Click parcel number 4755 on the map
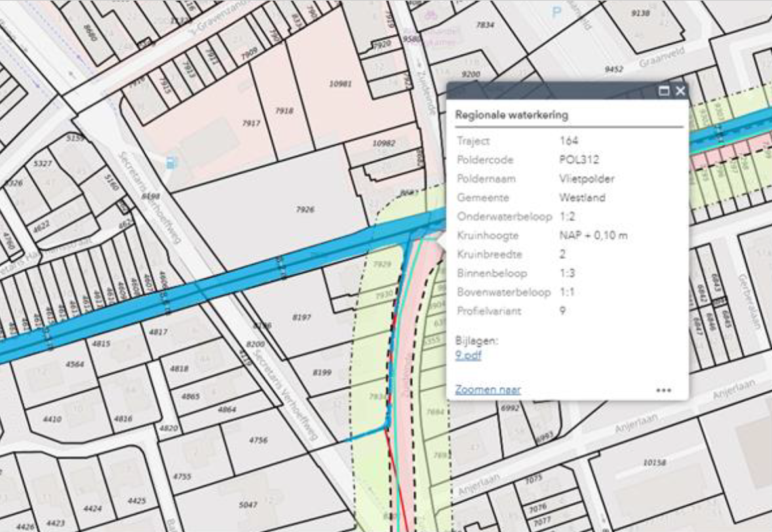This screenshot has width=772, height=532. point(182,476)
